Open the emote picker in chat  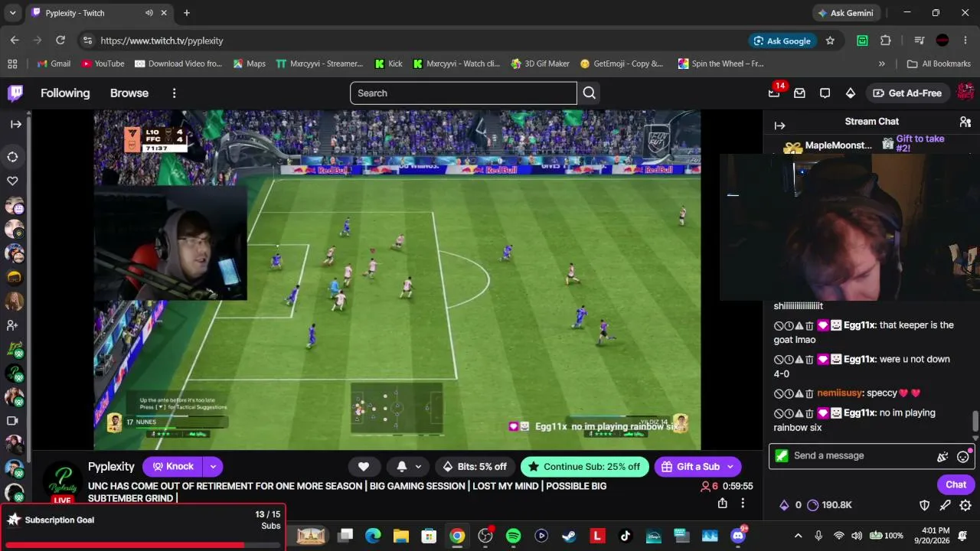[x=963, y=456]
